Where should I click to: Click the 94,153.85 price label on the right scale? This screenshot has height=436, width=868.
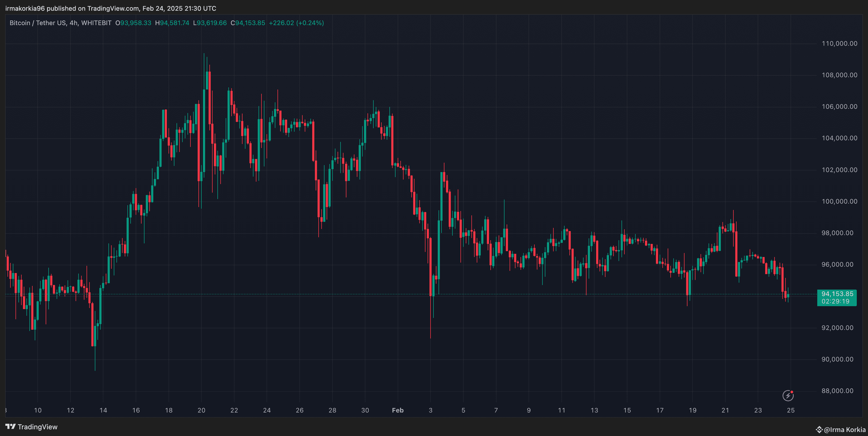(x=837, y=294)
